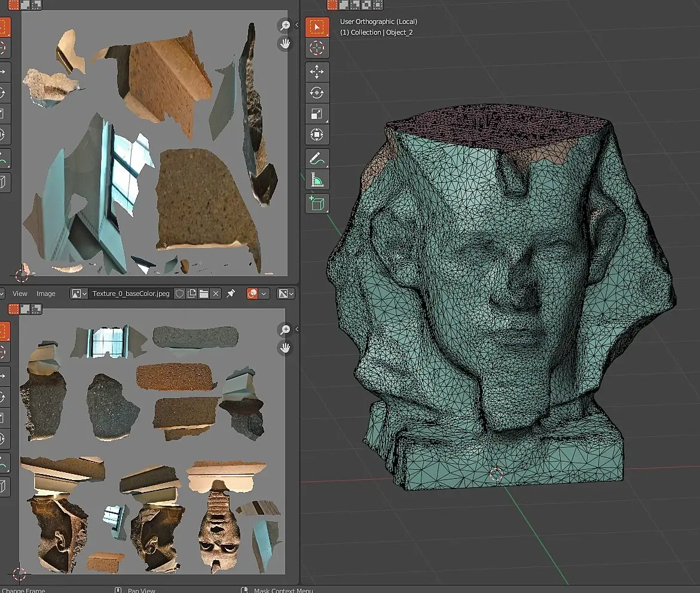Unlink the image with the X button
The width and height of the screenshot is (700, 593).
pos(216,294)
